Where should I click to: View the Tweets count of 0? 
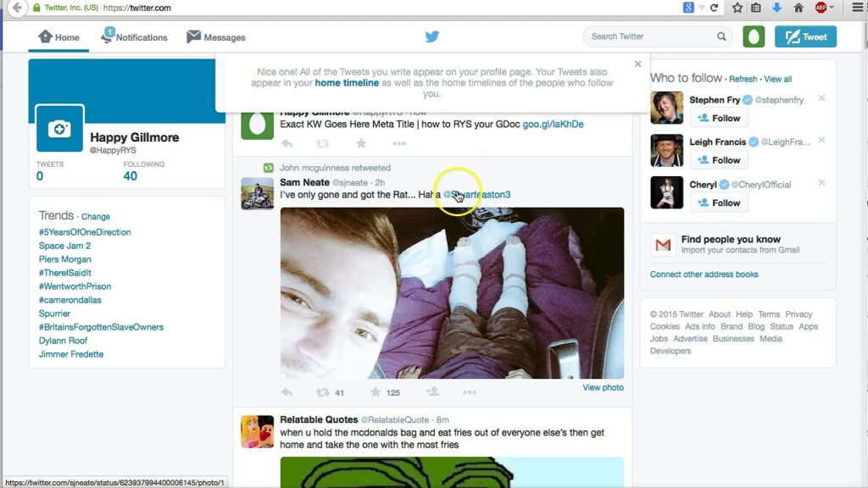[x=40, y=176]
